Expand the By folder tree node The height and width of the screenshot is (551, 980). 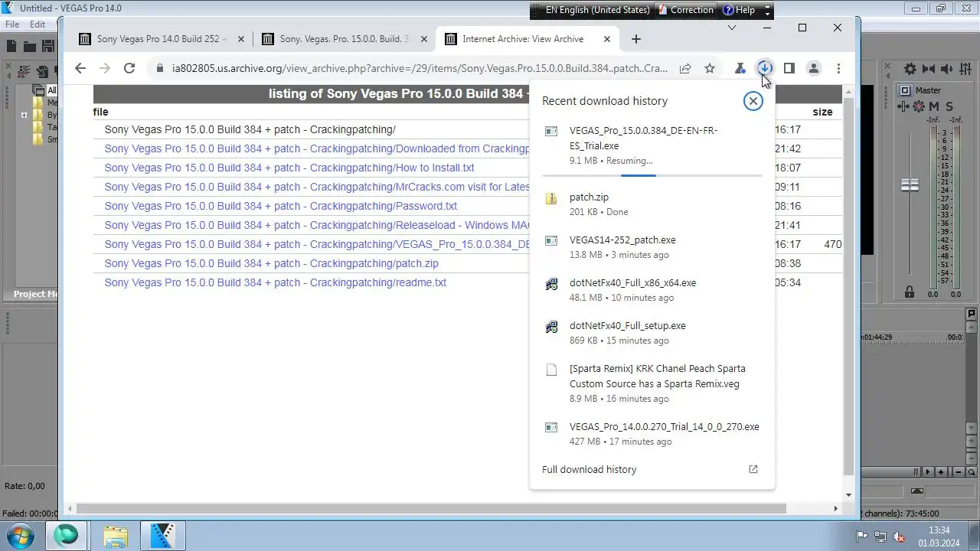[24, 115]
